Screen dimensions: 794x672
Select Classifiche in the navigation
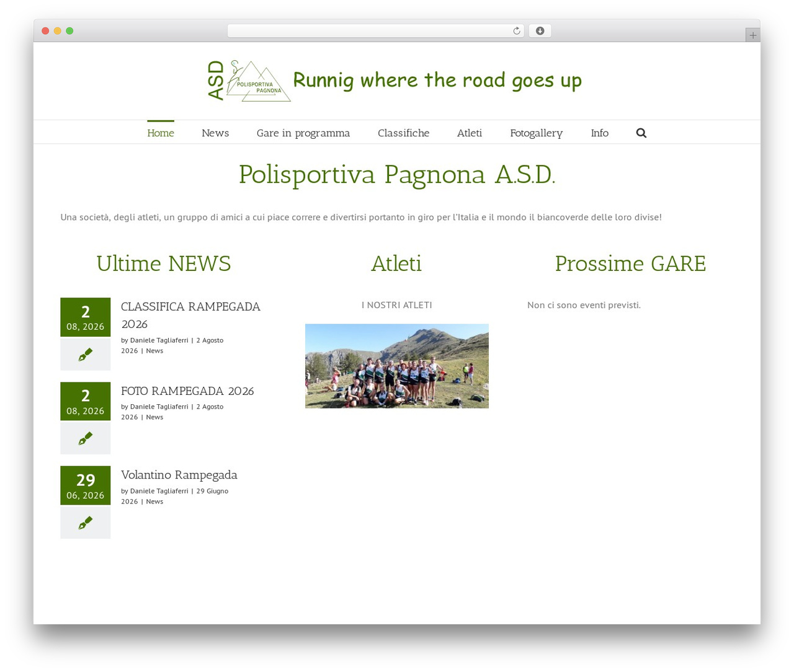[403, 133]
